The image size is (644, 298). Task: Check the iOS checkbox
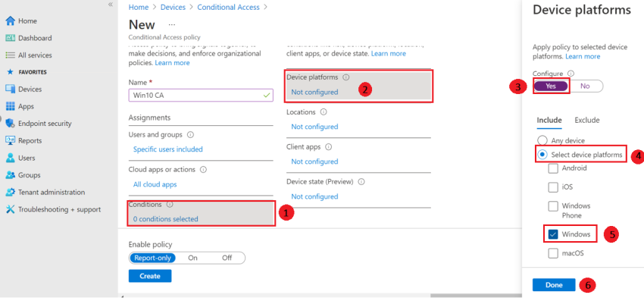tap(553, 187)
